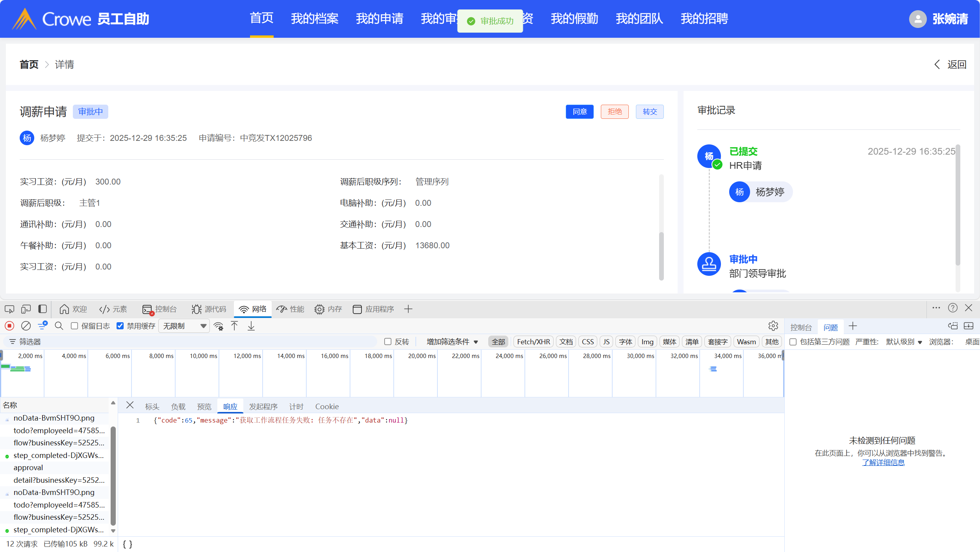The image size is (980, 552).
Task: Open network settings gear icon
Action: tap(773, 326)
